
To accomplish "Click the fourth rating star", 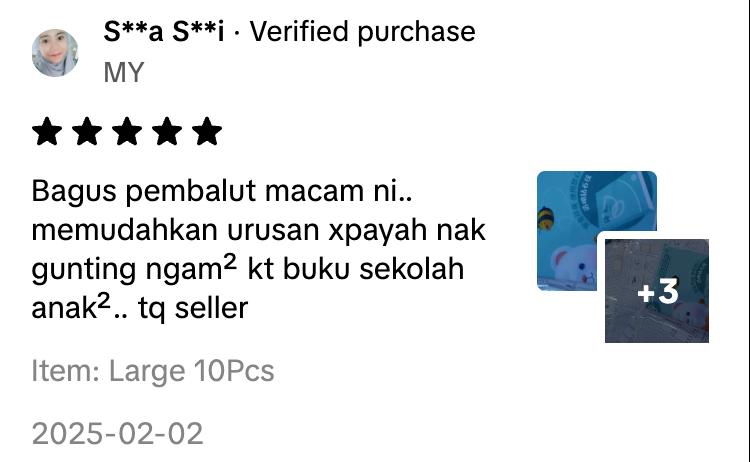I will (x=167, y=131).
